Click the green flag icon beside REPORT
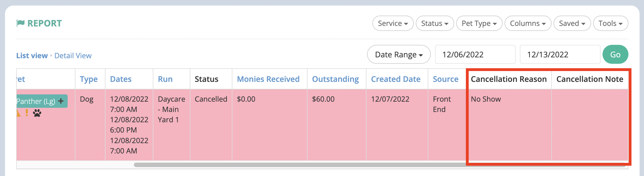This screenshot has width=644, height=176. [x=21, y=23]
